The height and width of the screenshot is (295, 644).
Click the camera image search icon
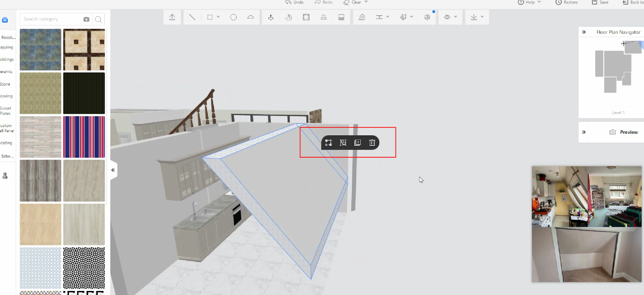coord(87,19)
